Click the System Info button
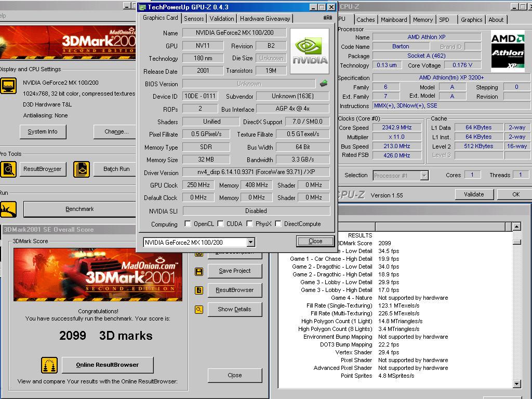 (43, 131)
